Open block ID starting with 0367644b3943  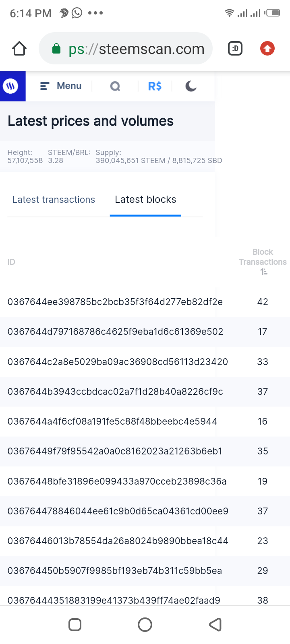point(115,392)
